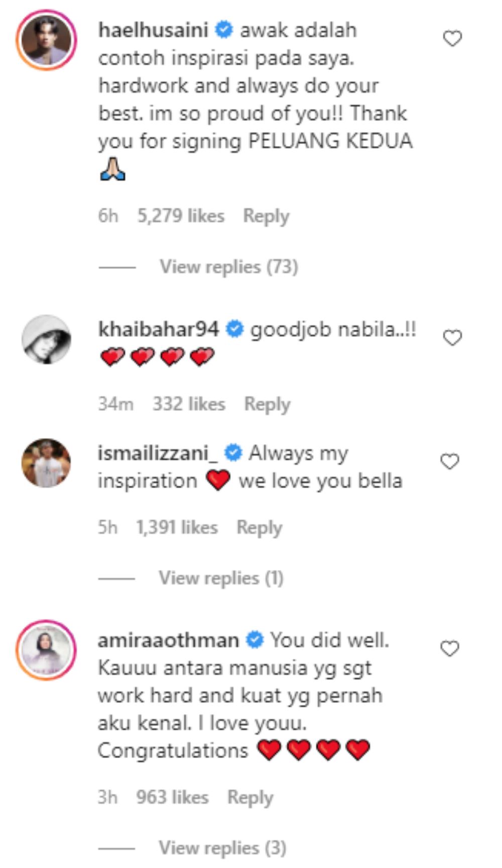Like amiraaothman's comment with the heart
This screenshot has height=868, width=502.
(x=449, y=649)
